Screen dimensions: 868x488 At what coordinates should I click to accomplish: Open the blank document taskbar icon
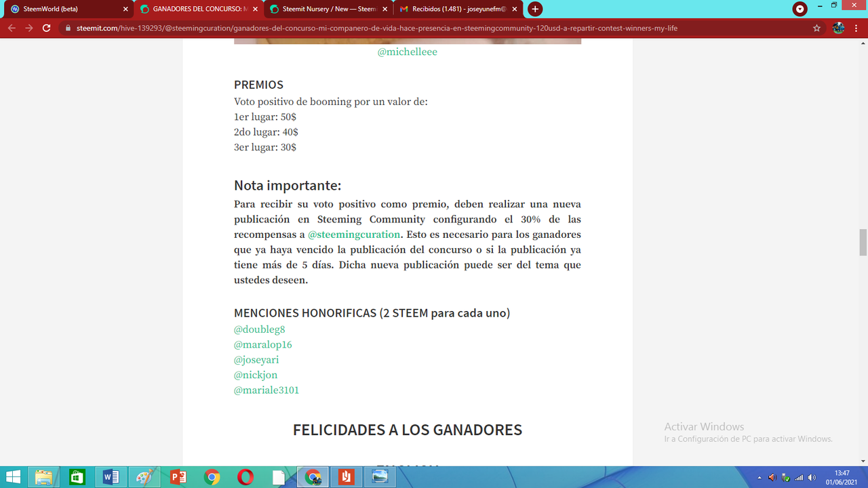279,477
